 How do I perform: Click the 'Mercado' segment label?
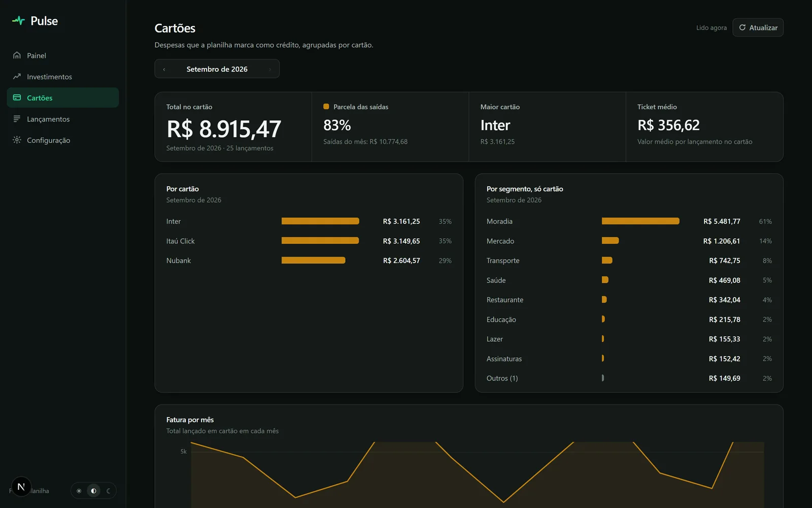(500, 241)
